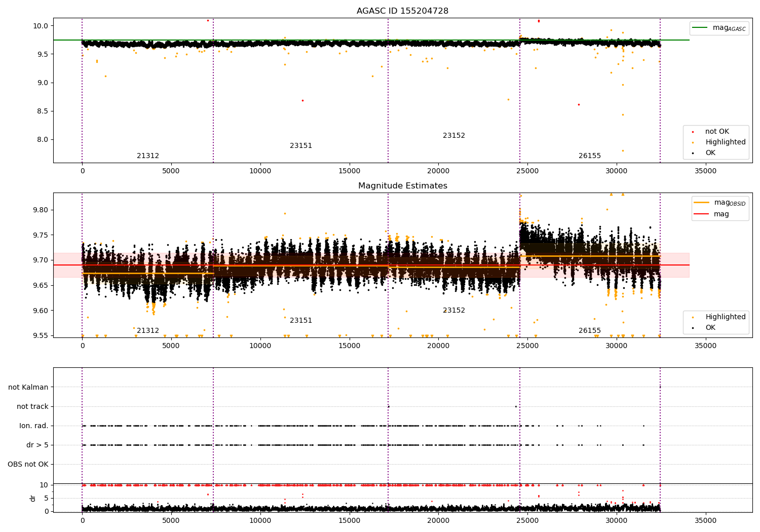This screenshot has height=532, width=760.
Task: Click the 10.0 y-axis tick label
Action: tap(42, 26)
